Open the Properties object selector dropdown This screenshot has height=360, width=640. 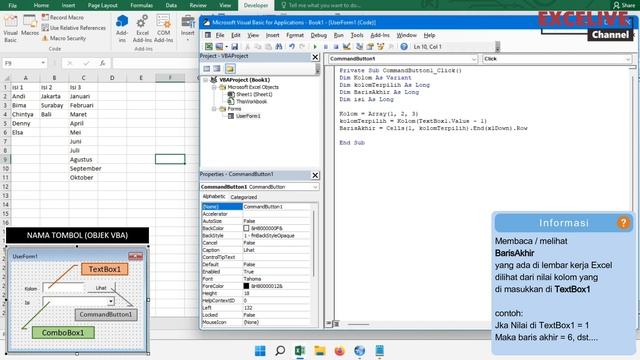(315, 187)
